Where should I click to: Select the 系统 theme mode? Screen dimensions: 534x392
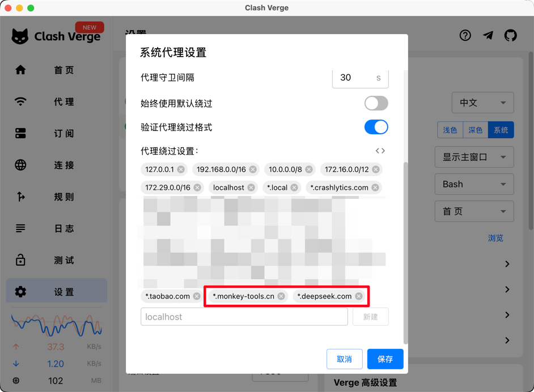[501, 130]
